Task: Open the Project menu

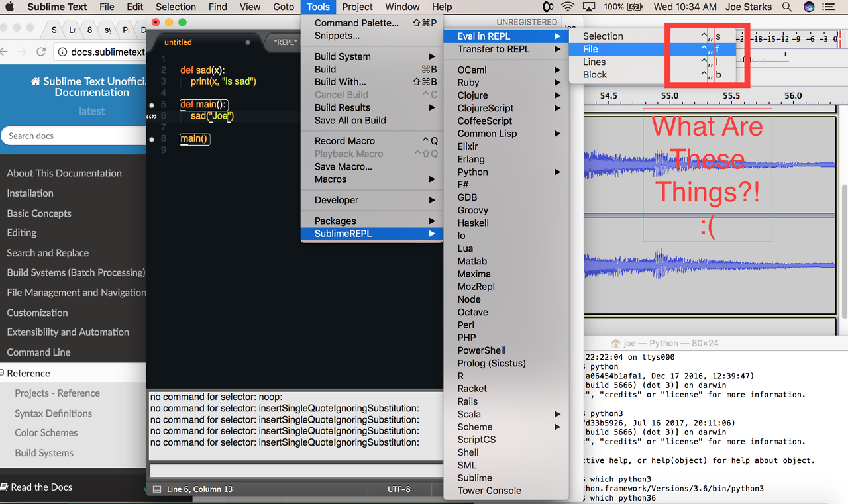Action: (358, 7)
